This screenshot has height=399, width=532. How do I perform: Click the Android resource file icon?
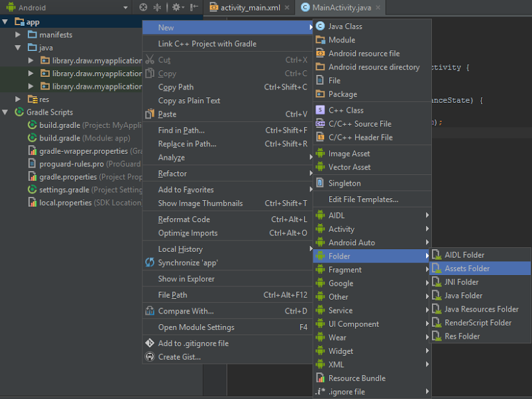coord(320,53)
